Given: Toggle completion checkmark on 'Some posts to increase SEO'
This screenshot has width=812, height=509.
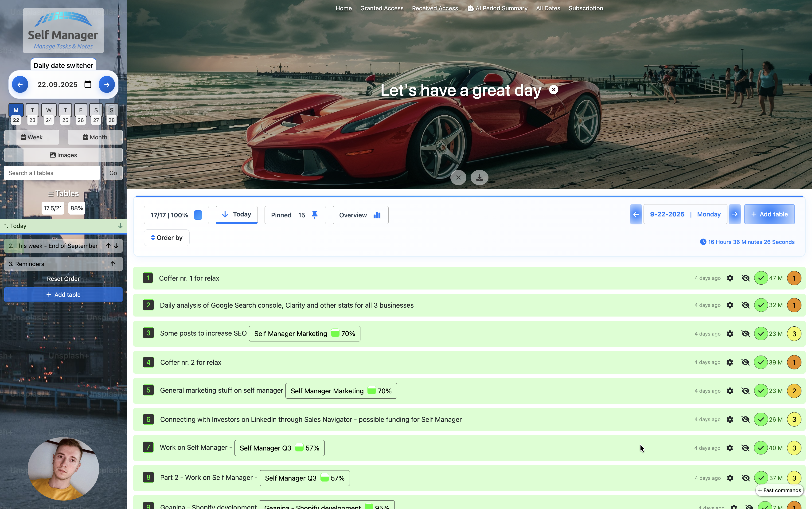Looking at the screenshot, I should (x=761, y=334).
